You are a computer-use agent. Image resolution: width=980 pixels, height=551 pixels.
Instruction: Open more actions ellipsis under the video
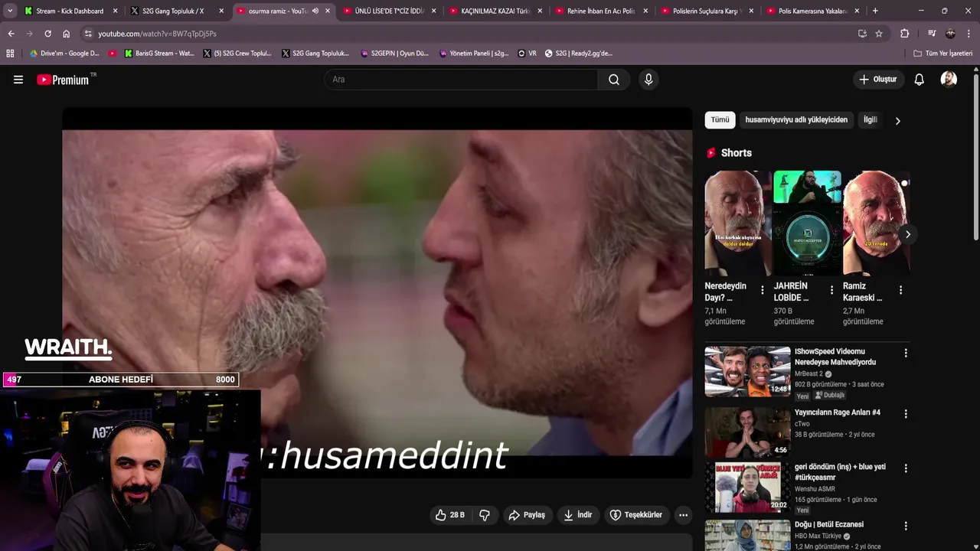tap(683, 515)
